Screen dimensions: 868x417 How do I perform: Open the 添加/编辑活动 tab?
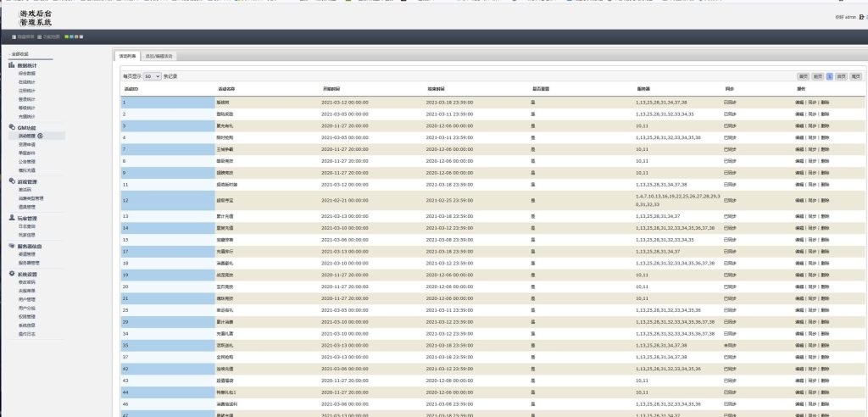pos(159,56)
